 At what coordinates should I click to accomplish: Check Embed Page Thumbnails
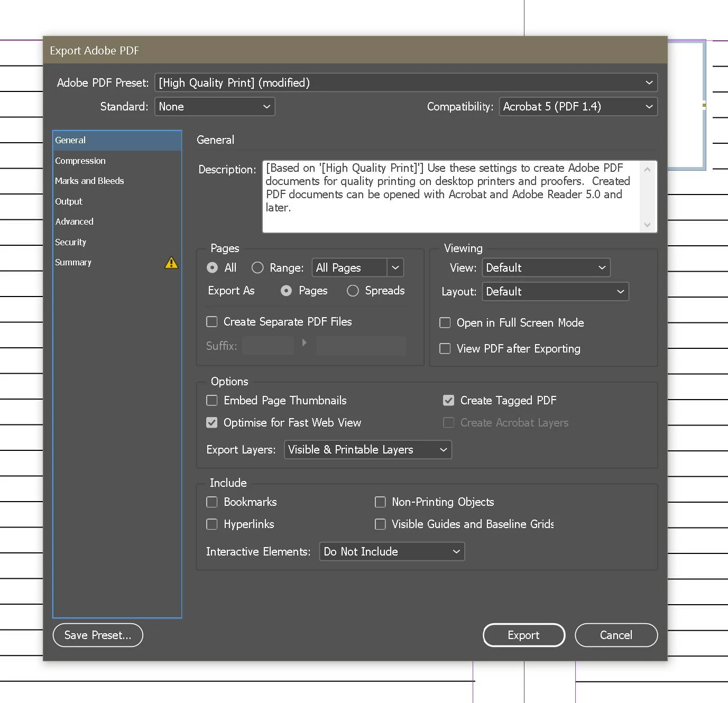tap(211, 401)
